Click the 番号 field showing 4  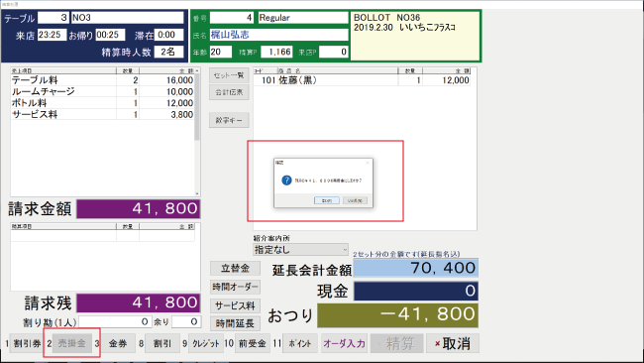(232, 18)
